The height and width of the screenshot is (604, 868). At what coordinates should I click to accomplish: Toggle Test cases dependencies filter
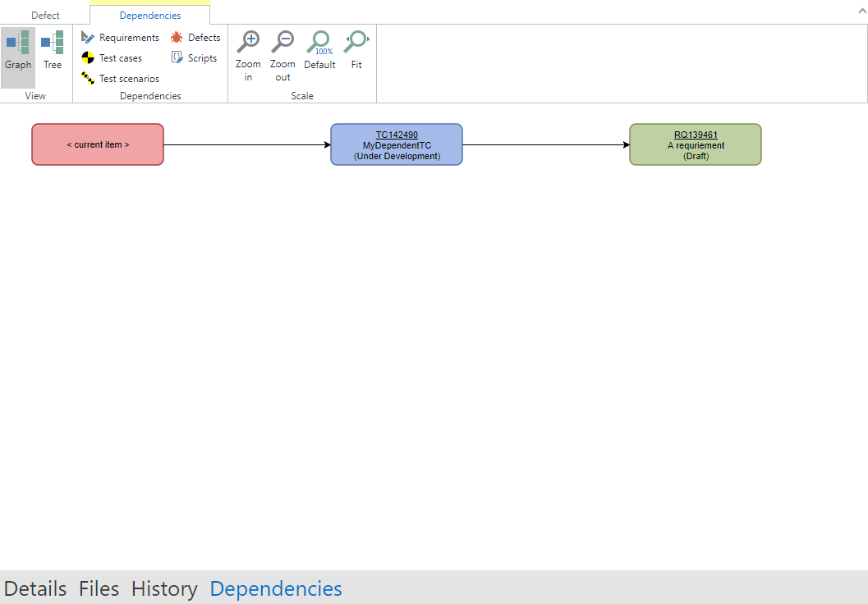tap(112, 58)
